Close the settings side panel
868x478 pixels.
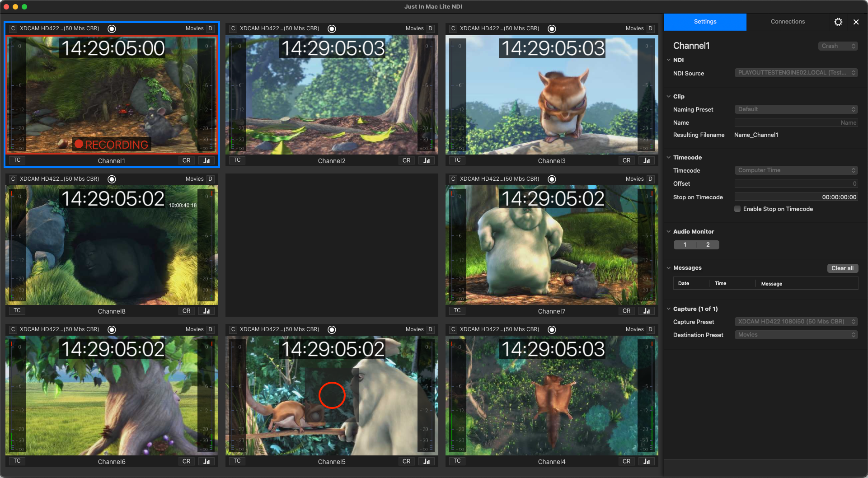coord(856,22)
